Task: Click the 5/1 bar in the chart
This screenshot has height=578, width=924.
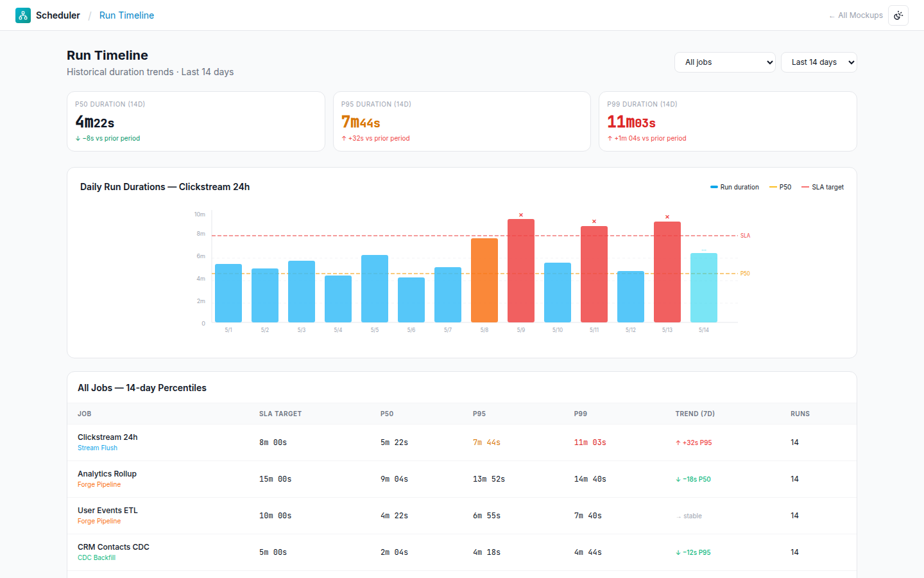Action: click(x=228, y=293)
